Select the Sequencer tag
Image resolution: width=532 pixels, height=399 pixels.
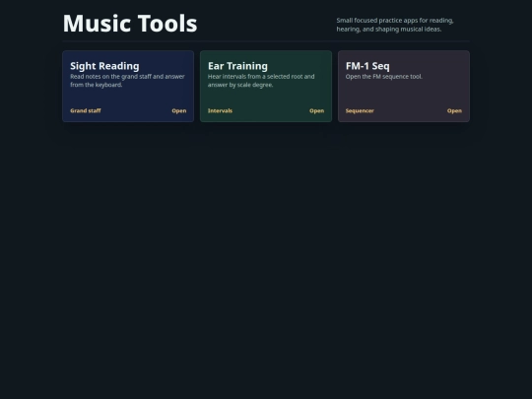pyautogui.click(x=360, y=110)
